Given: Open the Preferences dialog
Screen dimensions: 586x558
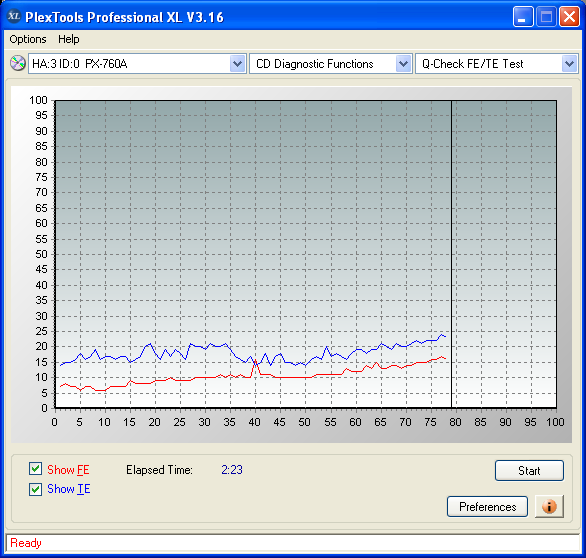Looking at the screenshot, I should (x=487, y=507).
